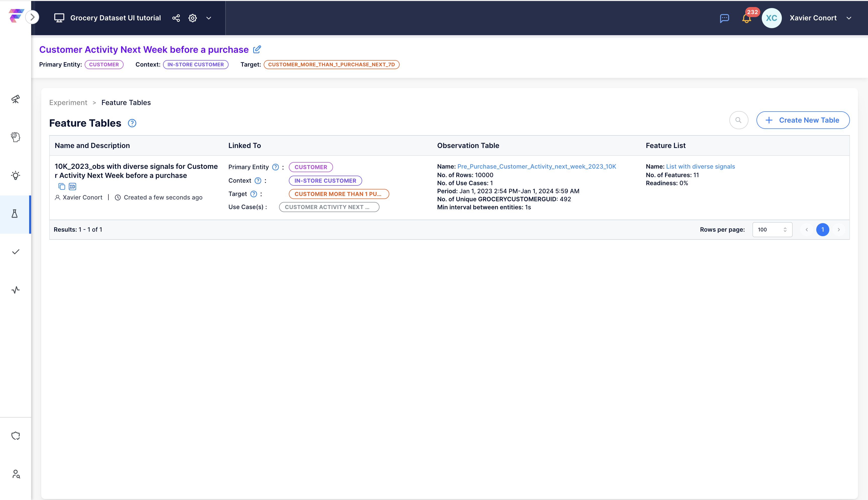Click the IN-STORE CUSTOMER context tag in header
Screen dimensions: 868x500
pyautogui.click(x=196, y=65)
